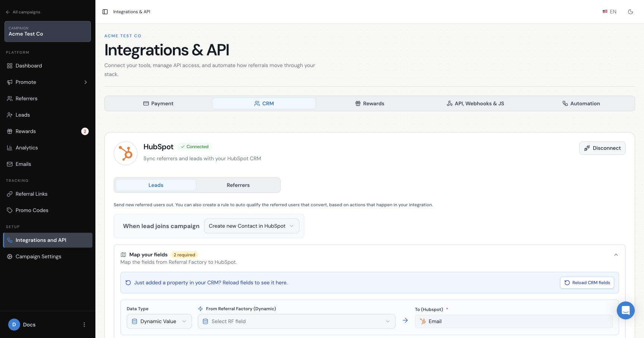Click the Rewards notification badge showing 2
The image size is (644, 338).
[x=85, y=131]
